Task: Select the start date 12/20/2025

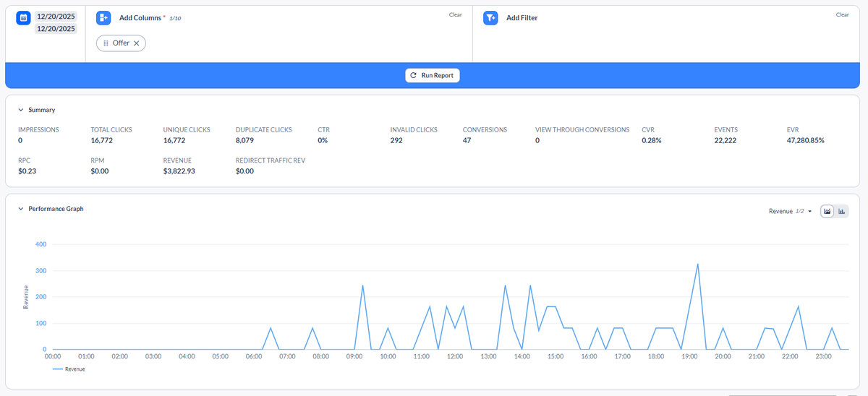Action: point(56,17)
